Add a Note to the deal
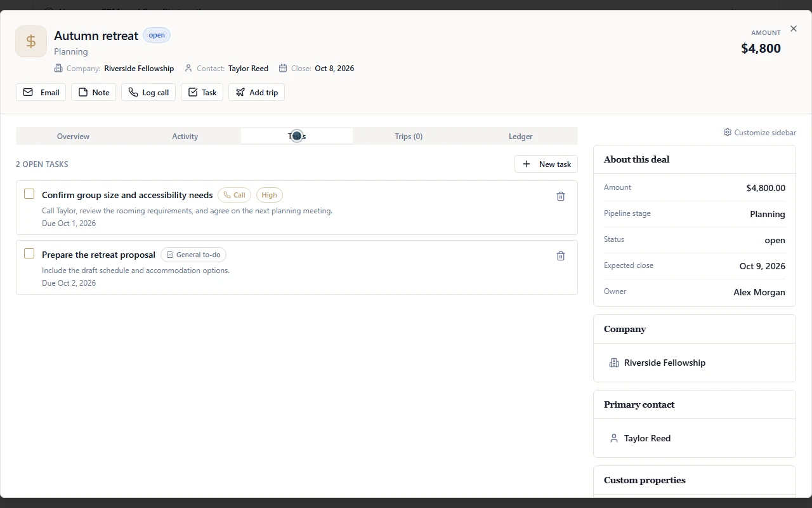The image size is (812, 508). 94,92
